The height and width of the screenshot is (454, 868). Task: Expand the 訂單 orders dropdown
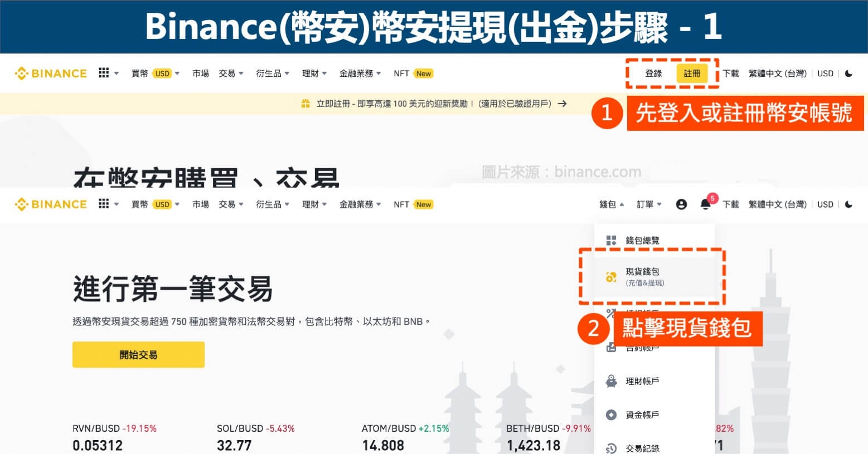(x=648, y=204)
